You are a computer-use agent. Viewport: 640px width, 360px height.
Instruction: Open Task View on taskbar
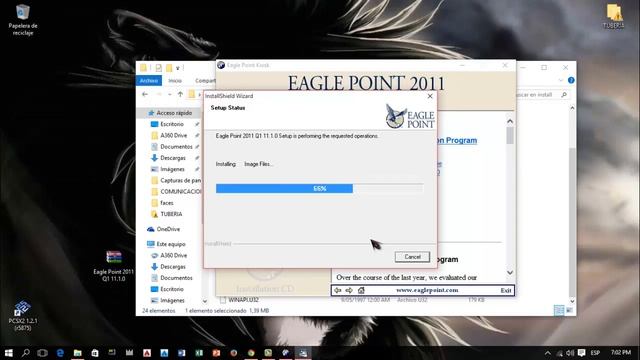[x=42, y=353]
